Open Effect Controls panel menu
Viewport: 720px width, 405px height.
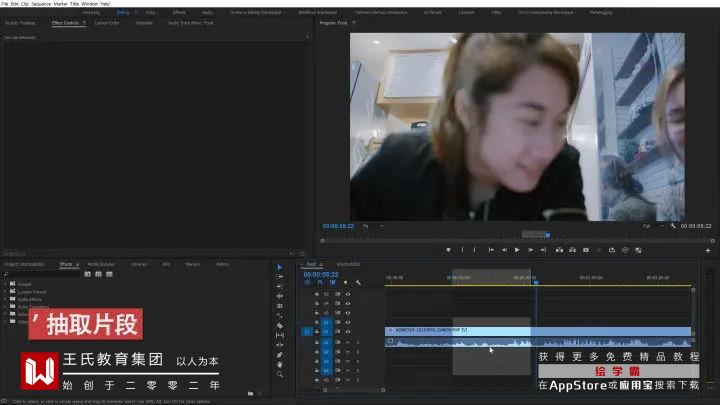tap(84, 22)
